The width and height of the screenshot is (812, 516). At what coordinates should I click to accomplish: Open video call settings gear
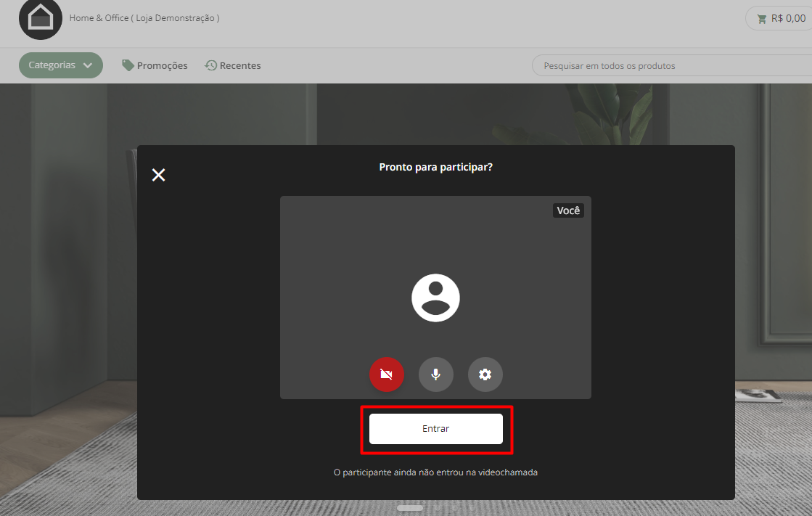[x=485, y=374]
